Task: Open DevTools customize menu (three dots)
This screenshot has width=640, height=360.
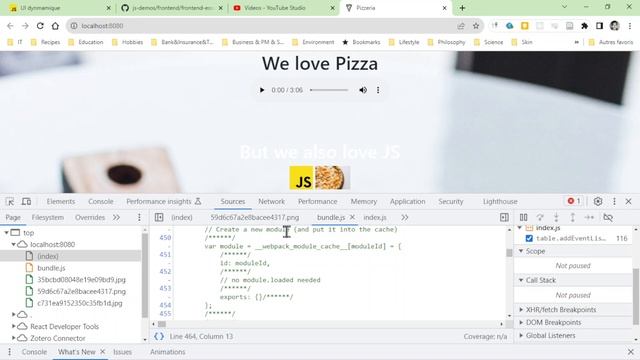Action: pos(614,201)
